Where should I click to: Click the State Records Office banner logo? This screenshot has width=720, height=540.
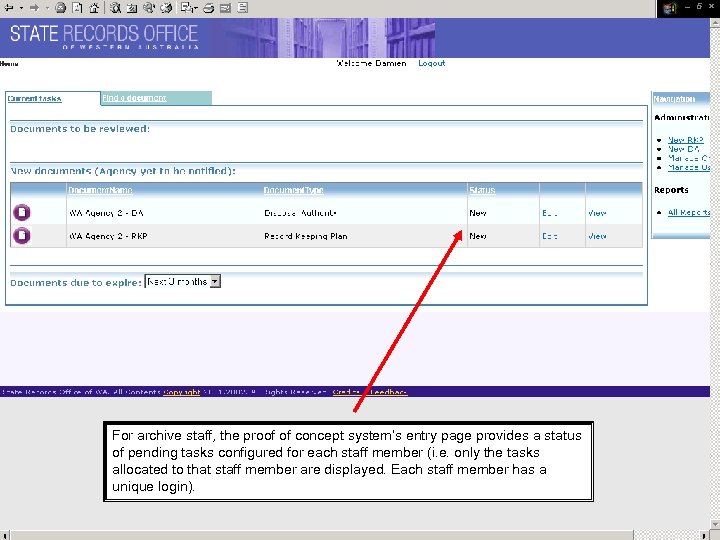[104, 37]
